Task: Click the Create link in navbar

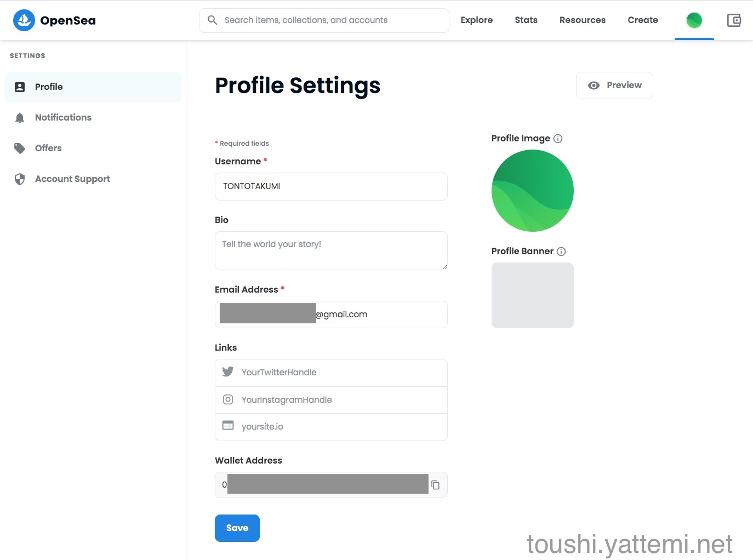Action: [x=642, y=20]
